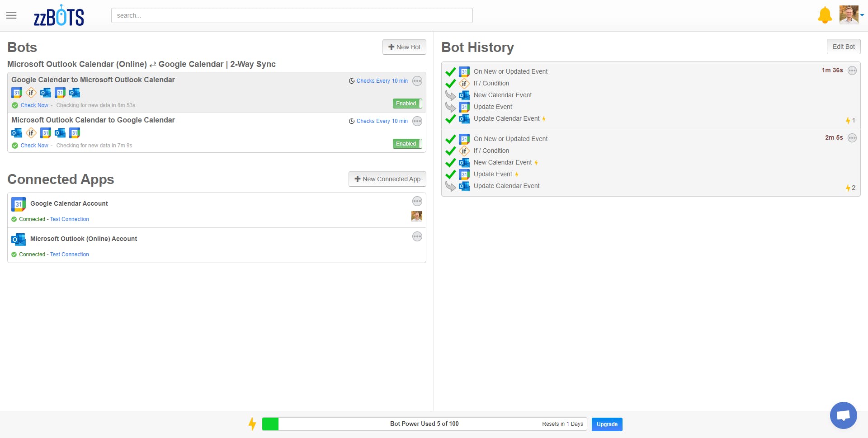Select the Microsoft Outlook Calendar to Google Calendar bot title
Screen dimensions: 868x438
click(93, 120)
